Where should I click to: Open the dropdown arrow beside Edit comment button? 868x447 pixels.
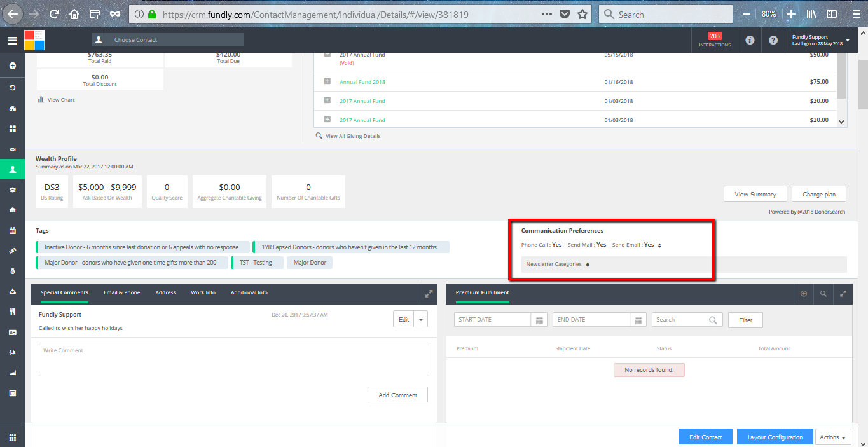tap(421, 320)
